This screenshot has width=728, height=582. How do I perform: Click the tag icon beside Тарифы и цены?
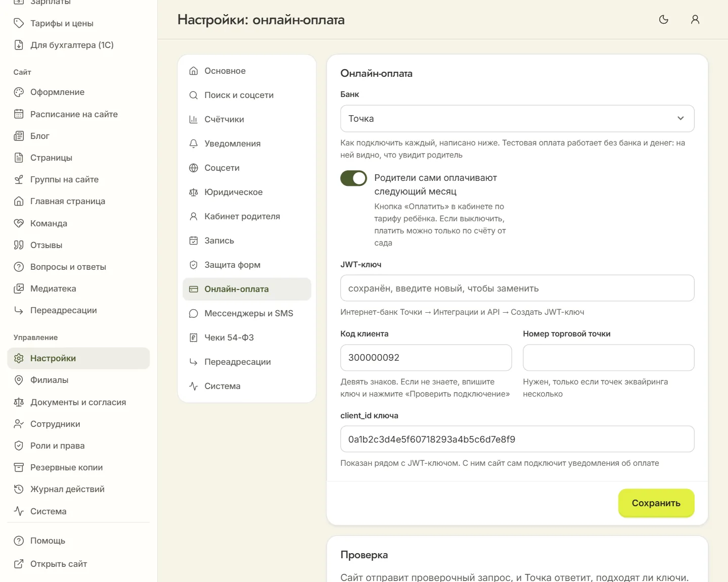click(19, 23)
